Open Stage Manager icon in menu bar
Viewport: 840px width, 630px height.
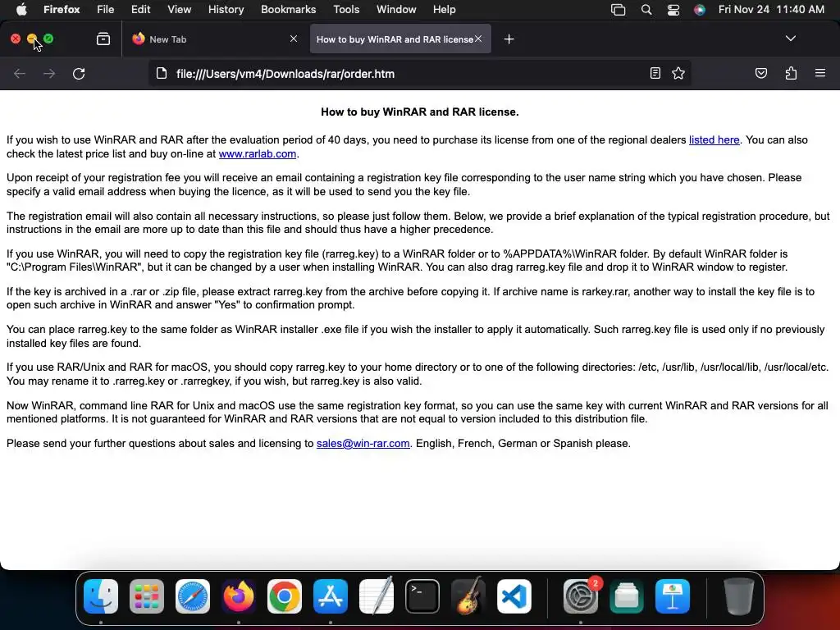tap(619, 10)
